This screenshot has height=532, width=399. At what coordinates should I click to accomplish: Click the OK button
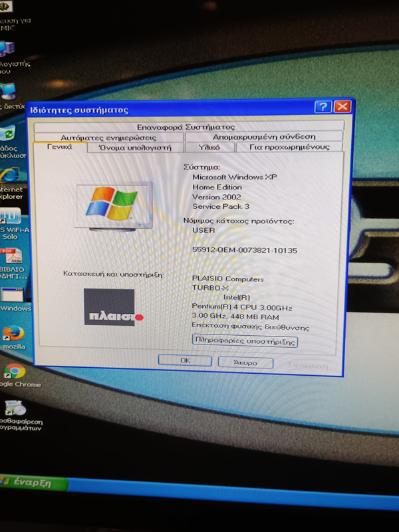coord(185,360)
